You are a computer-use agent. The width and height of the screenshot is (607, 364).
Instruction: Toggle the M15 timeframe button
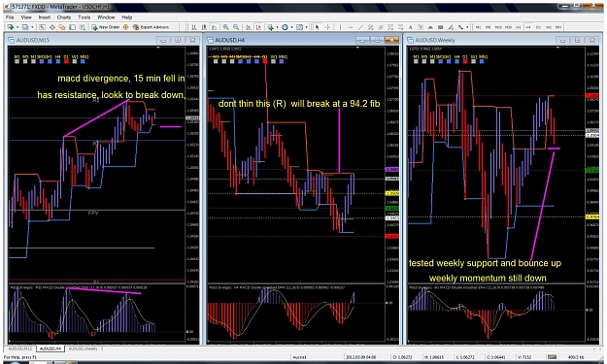(498, 27)
